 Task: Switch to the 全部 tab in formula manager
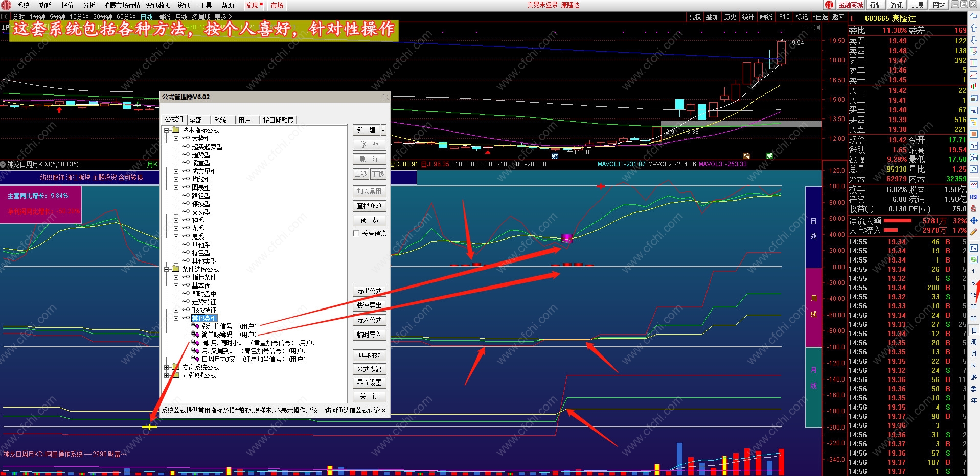196,120
